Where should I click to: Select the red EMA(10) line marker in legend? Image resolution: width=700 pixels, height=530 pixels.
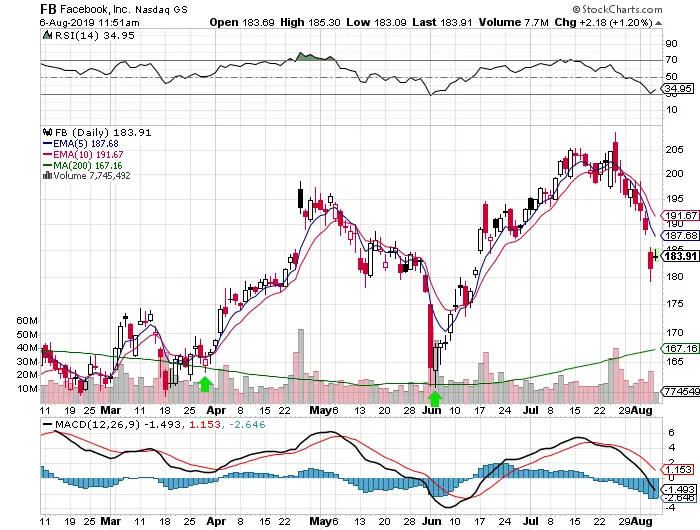coord(47,154)
